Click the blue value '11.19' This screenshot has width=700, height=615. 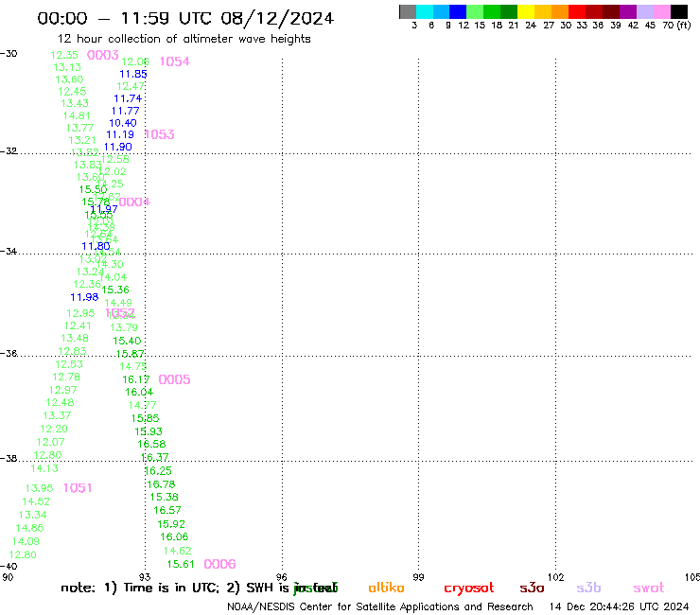pos(120,134)
